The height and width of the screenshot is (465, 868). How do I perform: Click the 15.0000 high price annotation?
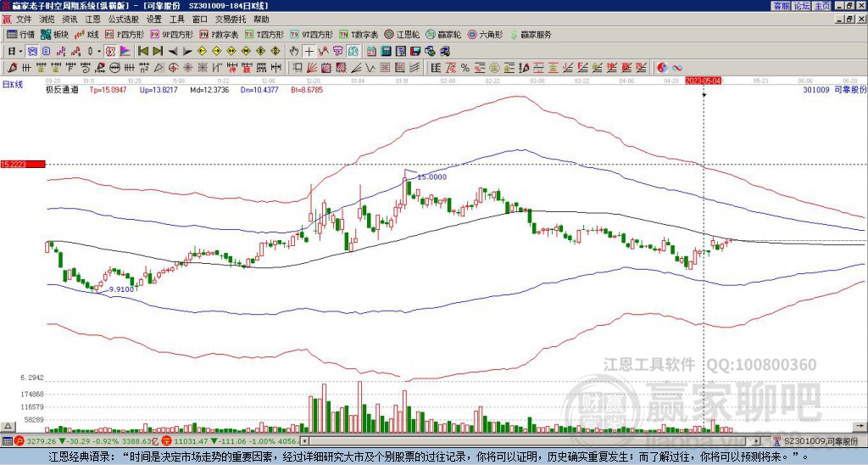[x=431, y=177]
